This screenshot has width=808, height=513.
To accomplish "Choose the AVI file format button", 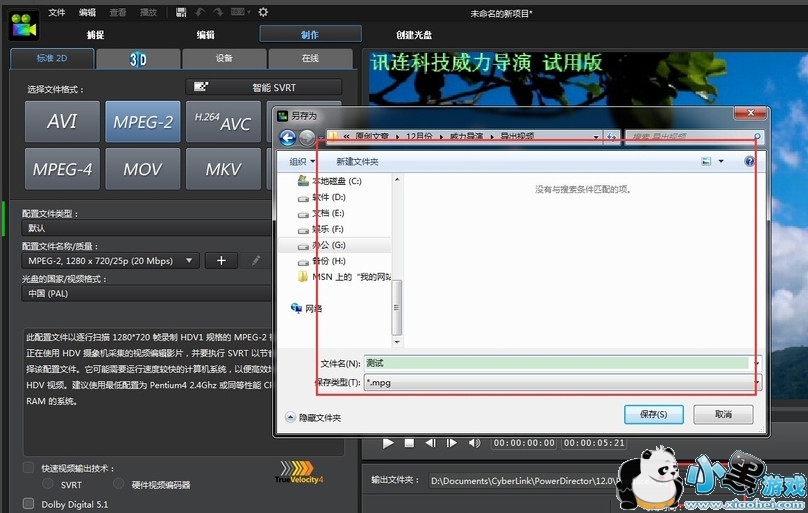I will point(62,122).
